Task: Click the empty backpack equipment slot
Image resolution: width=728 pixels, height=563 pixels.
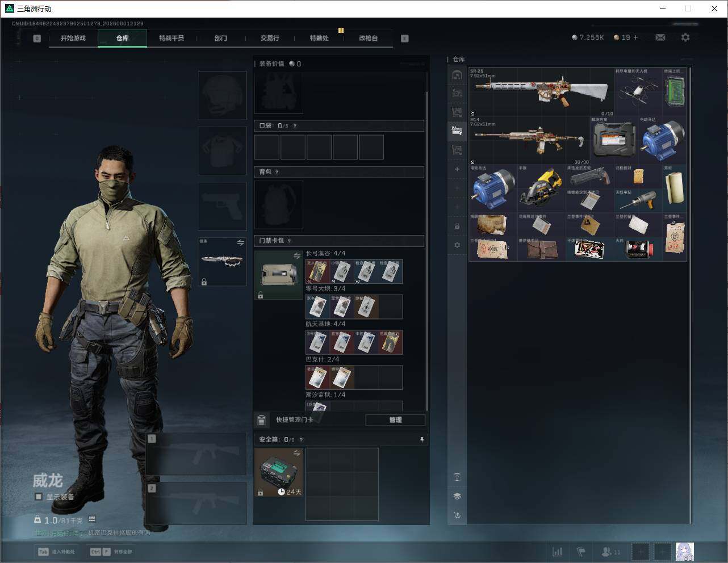Action: click(x=279, y=205)
